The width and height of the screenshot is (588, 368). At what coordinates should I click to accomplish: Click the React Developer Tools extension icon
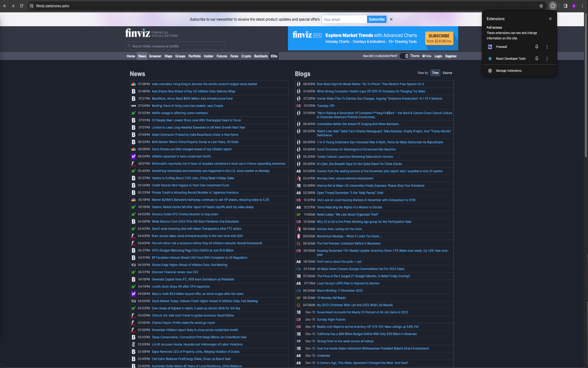[x=491, y=59]
